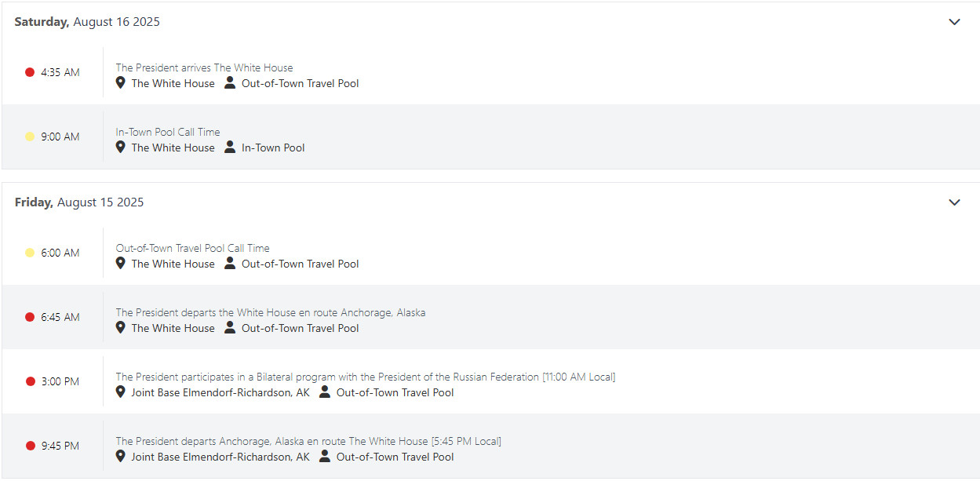Click location pin for 3:00 PM Bilateral program
980x481 pixels.
[x=120, y=392]
